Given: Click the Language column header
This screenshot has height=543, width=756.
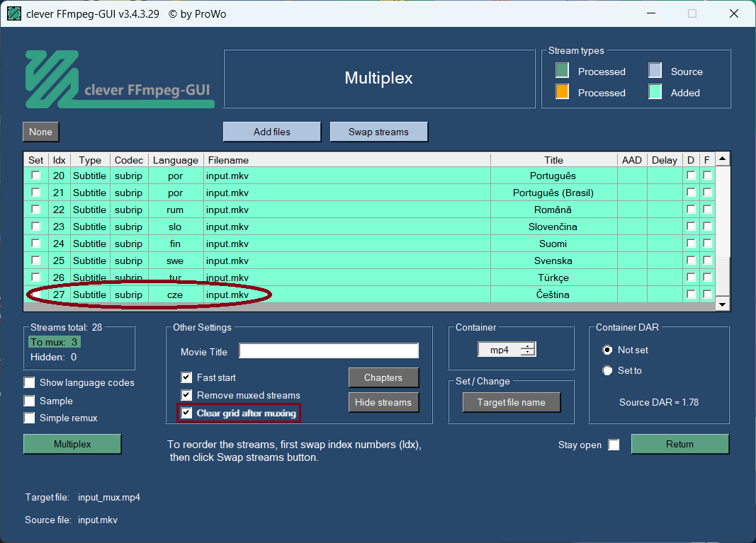Looking at the screenshot, I should [x=176, y=160].
